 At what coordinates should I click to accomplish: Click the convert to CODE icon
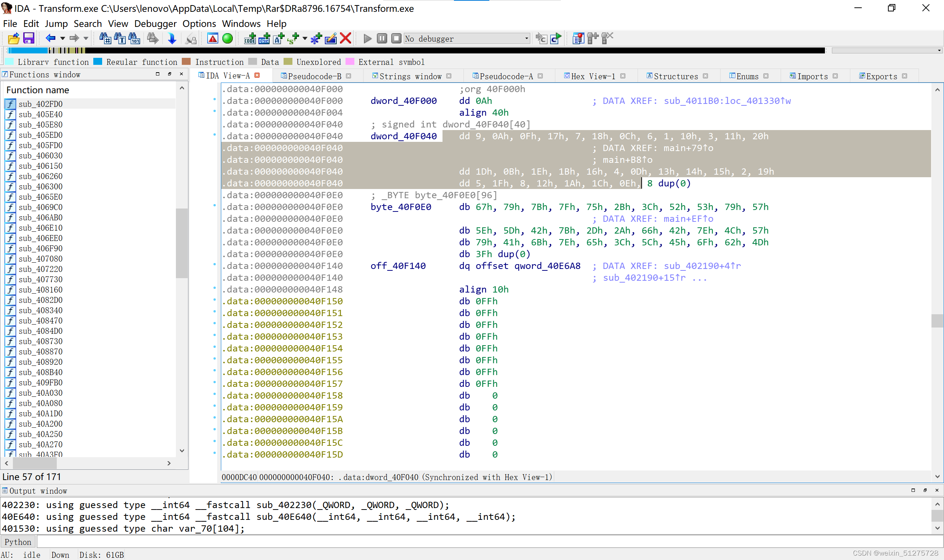(250, 38)
